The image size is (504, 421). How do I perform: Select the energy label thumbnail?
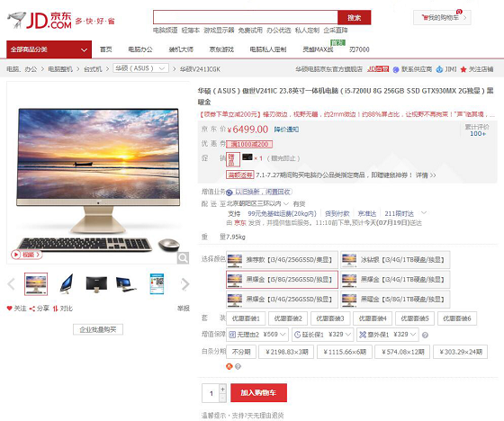pyautogui.click(x=157, y=284)
